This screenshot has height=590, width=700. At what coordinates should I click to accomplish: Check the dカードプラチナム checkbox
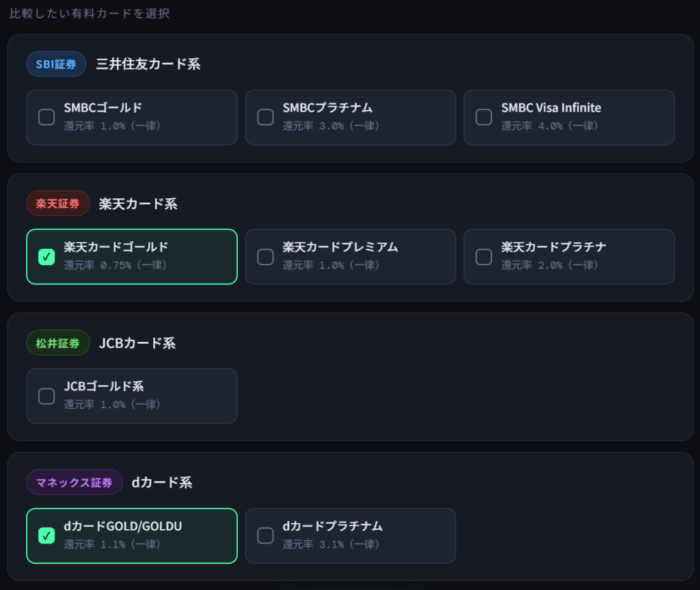[265, 535]
